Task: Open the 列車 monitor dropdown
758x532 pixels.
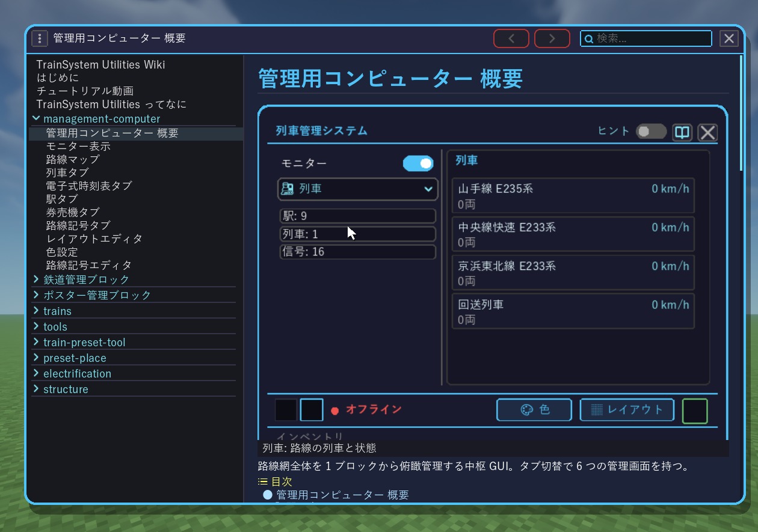Action: 358,189
